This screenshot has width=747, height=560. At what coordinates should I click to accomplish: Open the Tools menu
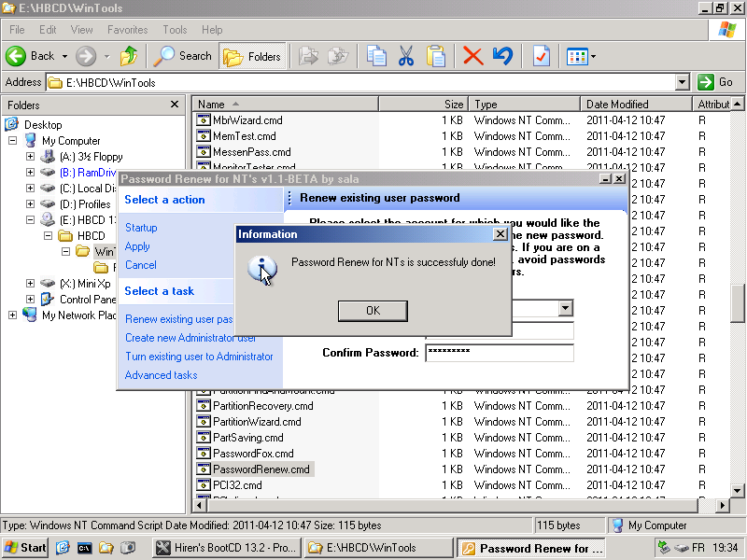(175, 30)
